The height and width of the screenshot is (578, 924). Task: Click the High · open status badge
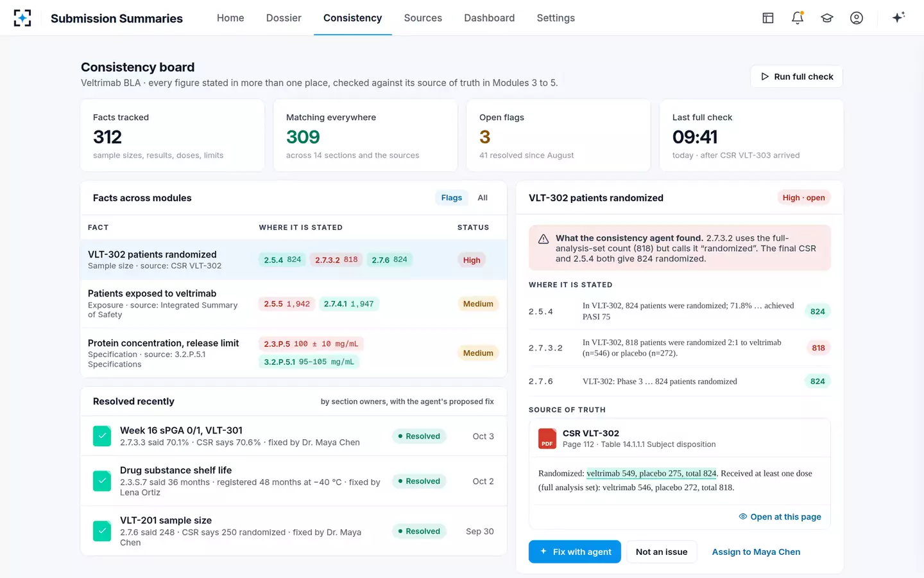(803, 198)
